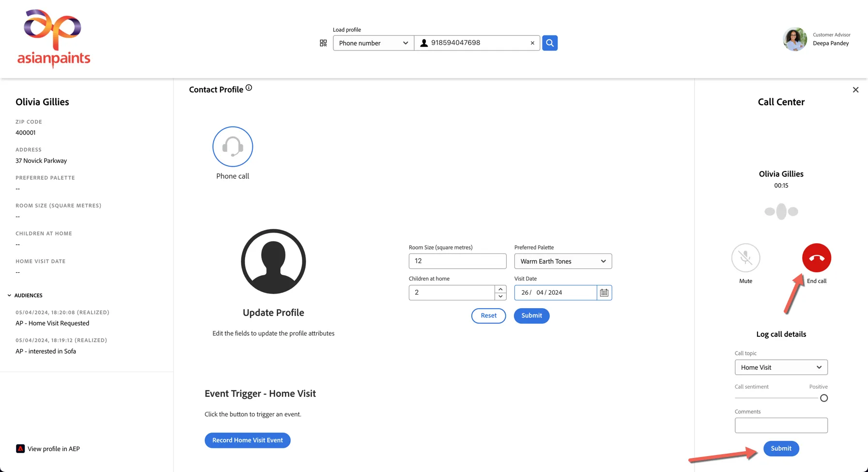This screenshot has height=472, width=868.
Task: Collapse the Audiences section
Action: [x=9, y=296]
